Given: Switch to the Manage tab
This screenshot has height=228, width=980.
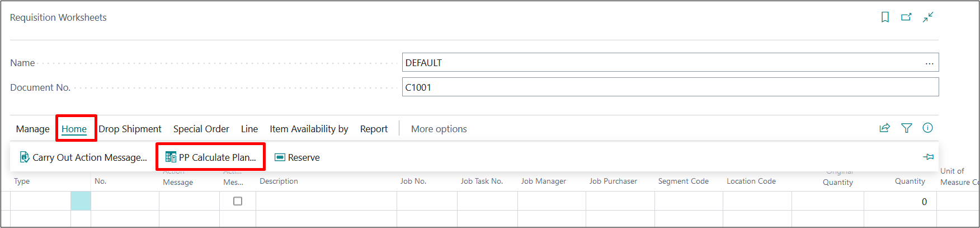Looking at the screenshot, I should click(32, 129).
